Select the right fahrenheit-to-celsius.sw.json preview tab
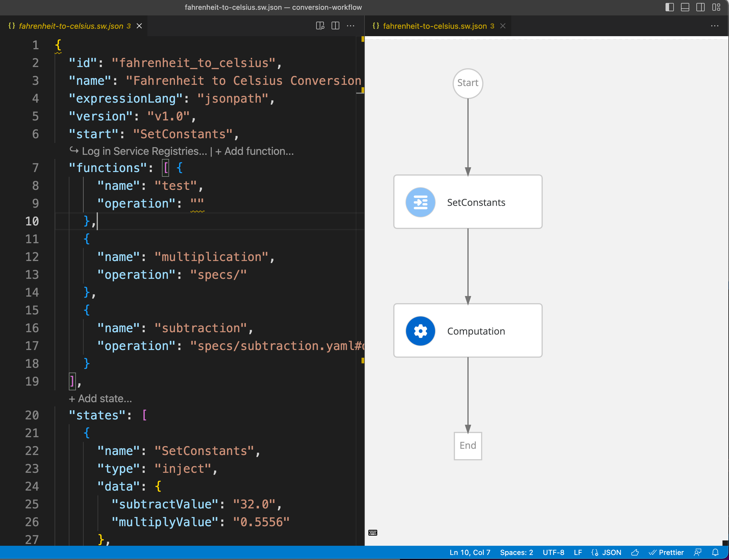 [x=433, y=26]
